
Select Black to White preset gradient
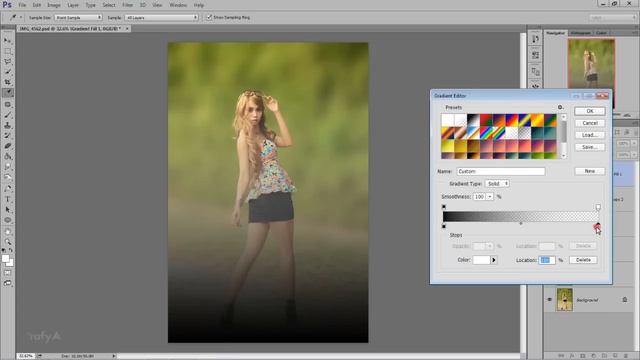click(x=473, y=120)
